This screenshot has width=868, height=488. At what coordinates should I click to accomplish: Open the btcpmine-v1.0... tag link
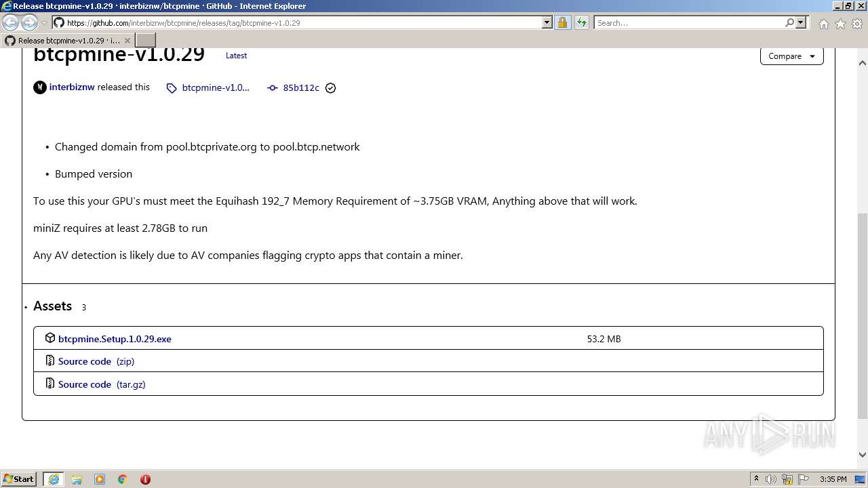tap(216, 87)
